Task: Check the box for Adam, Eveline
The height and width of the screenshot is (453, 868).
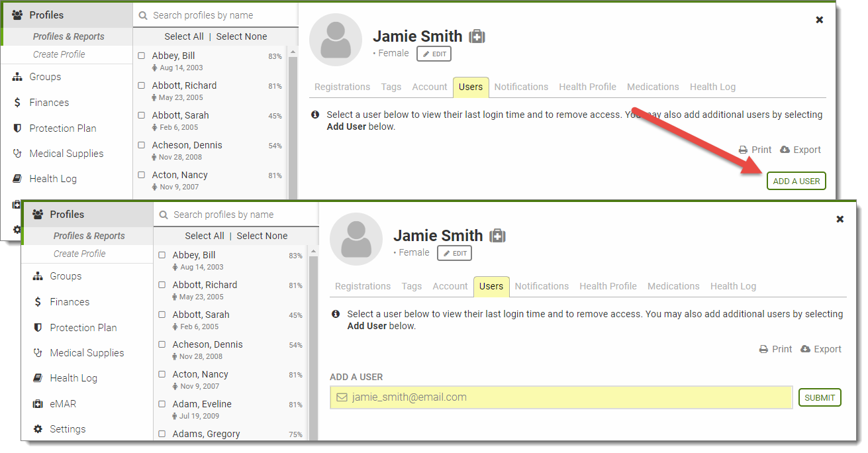Action: point(162,405)
